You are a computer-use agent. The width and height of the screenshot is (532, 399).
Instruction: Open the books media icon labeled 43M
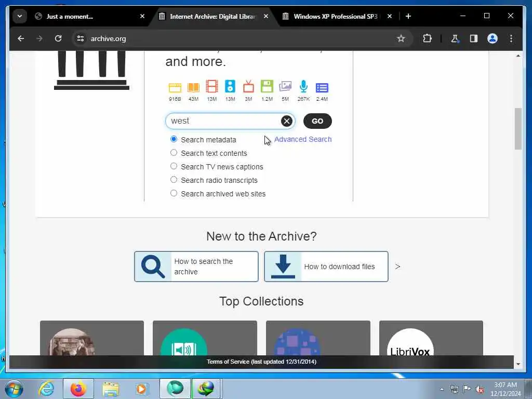193,87
